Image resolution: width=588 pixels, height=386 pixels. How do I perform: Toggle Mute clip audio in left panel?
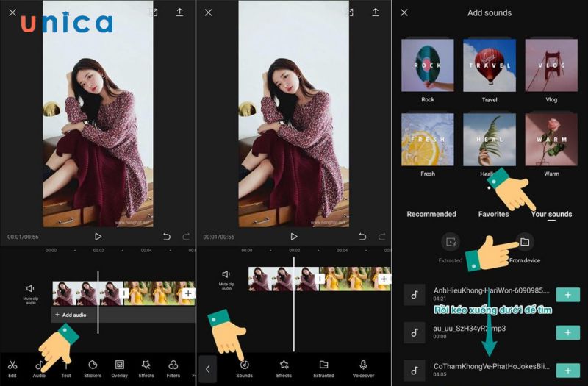30,293
